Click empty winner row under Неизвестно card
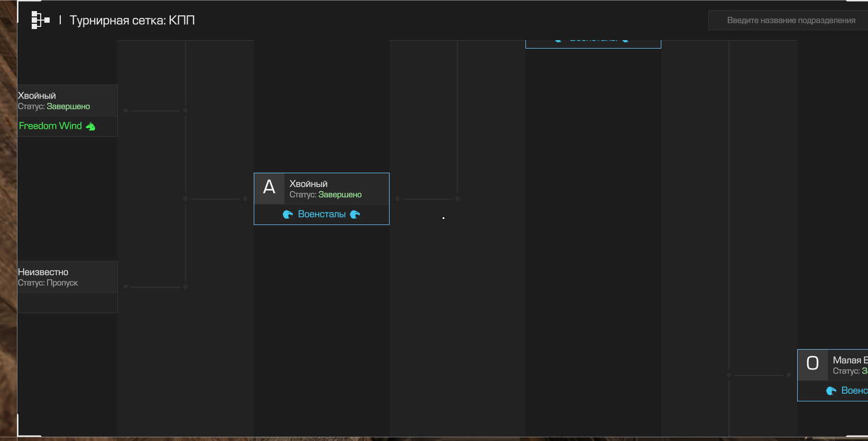 click(x=68, y=303)
